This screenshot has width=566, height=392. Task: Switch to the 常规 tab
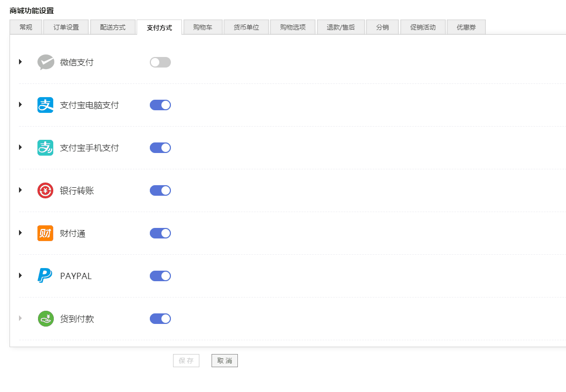pyautogui.click(x=26, y=27)
